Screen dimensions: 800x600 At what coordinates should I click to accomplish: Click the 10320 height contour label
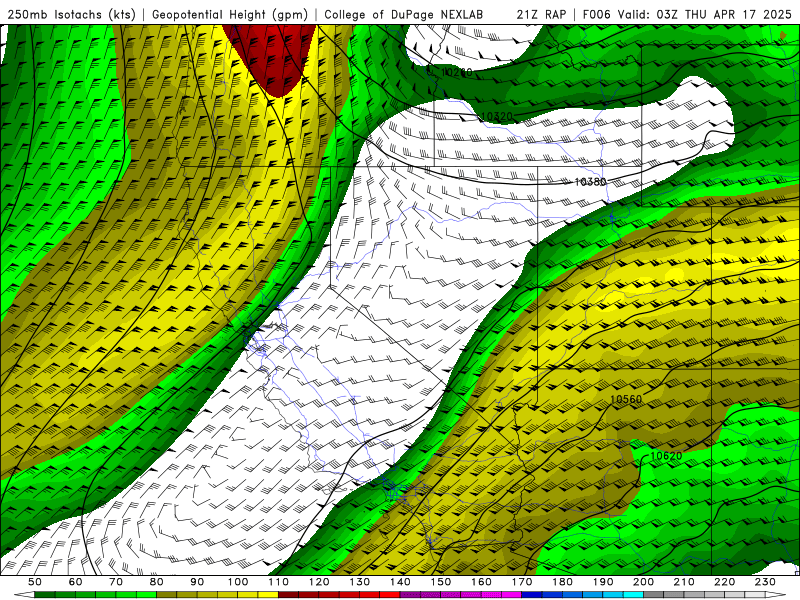[x=496, y=116]
